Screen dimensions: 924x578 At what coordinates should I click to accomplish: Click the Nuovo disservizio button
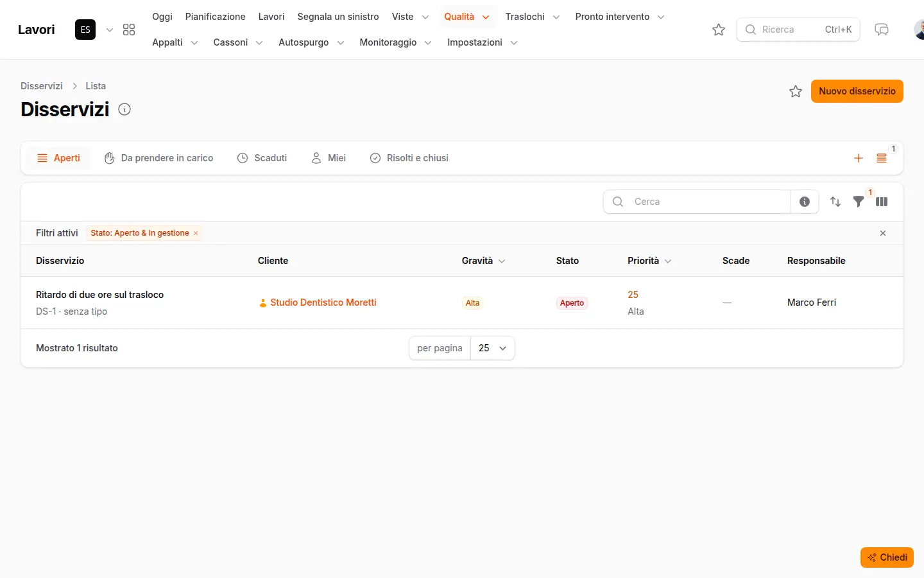click(857, 91)
